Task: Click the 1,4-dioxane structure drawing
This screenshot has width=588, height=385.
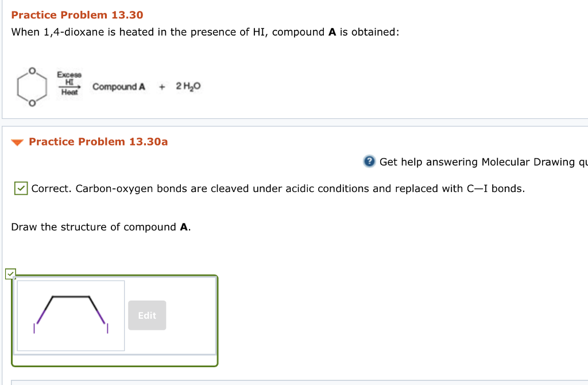Action: pyautogui.click(x=32, y=87)
